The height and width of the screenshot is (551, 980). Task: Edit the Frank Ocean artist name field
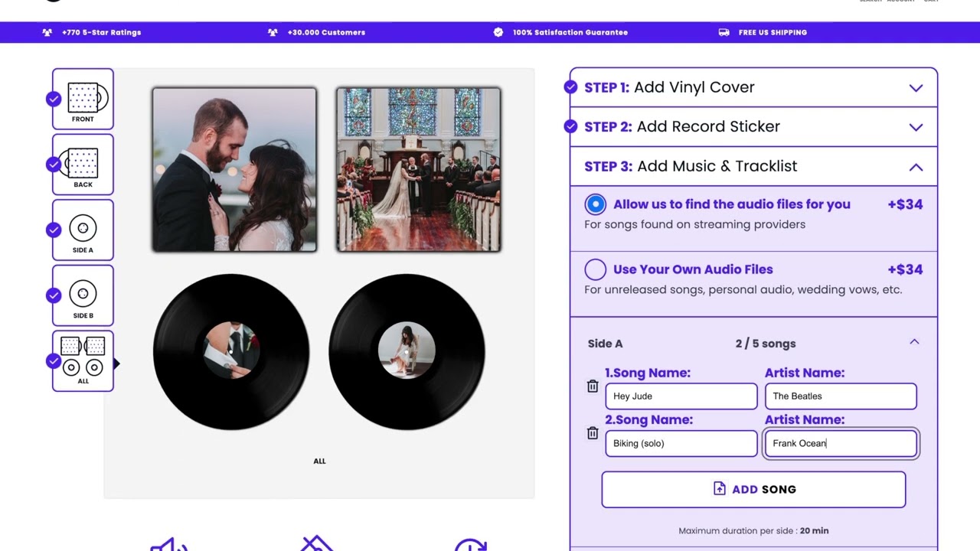[841, 443]
